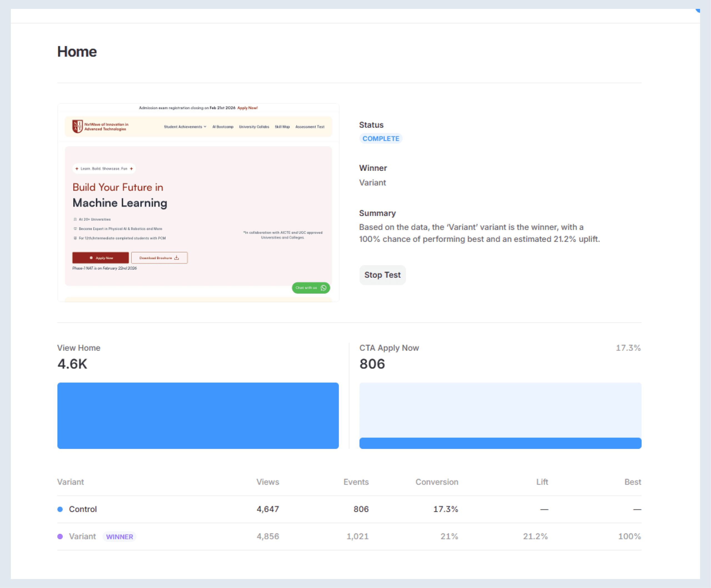Screen dimensions: 711x588
Task: Expand the Student Achievements dropdown
Action: click(x=185, y=127)
